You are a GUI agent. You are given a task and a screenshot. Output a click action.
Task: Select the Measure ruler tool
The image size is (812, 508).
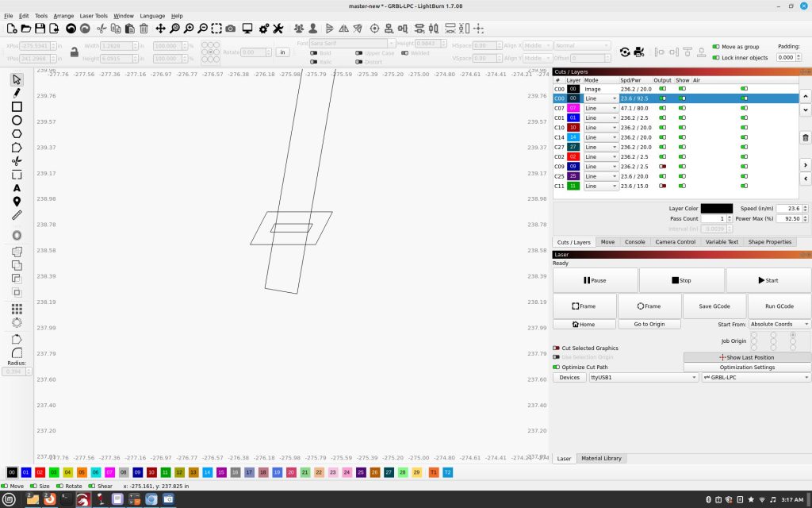(x=17, y=215)
